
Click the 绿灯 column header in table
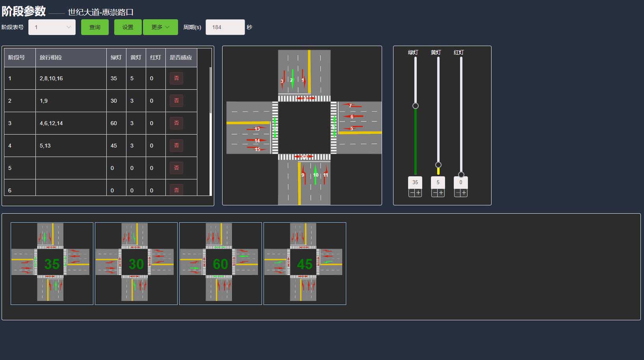(116, 57)
